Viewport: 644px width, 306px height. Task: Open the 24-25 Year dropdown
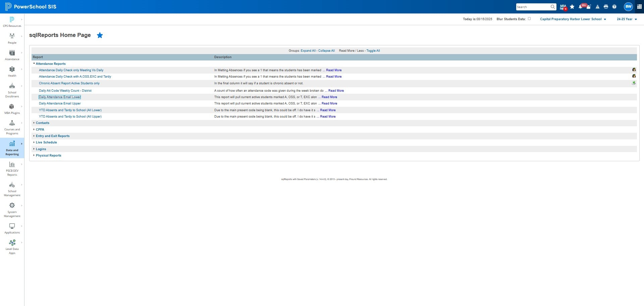click(627, 19)
